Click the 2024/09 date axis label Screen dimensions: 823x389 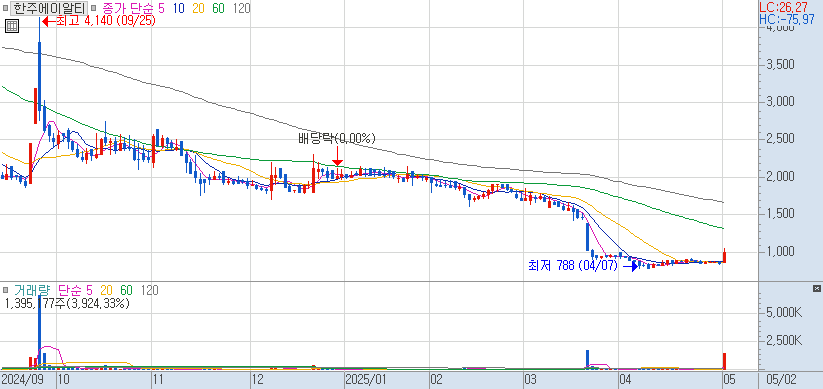[23, 379]
